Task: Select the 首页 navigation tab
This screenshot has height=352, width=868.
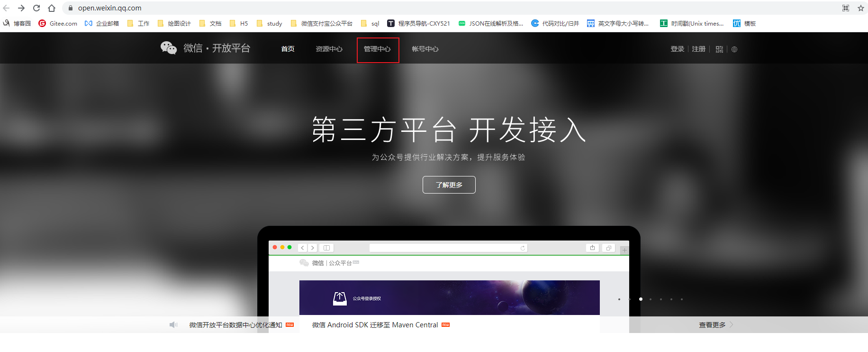Action: (288, 49)
